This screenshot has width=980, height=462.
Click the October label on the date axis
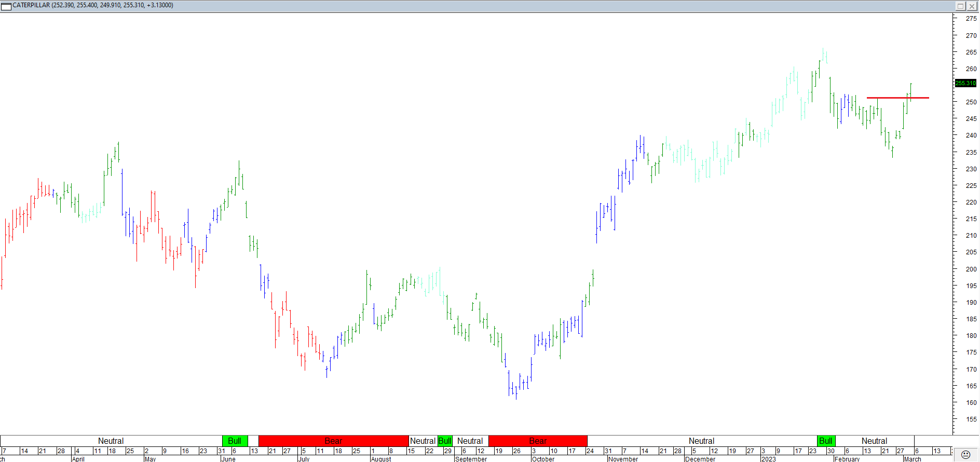pyautogui.click(x=543, y=459)
